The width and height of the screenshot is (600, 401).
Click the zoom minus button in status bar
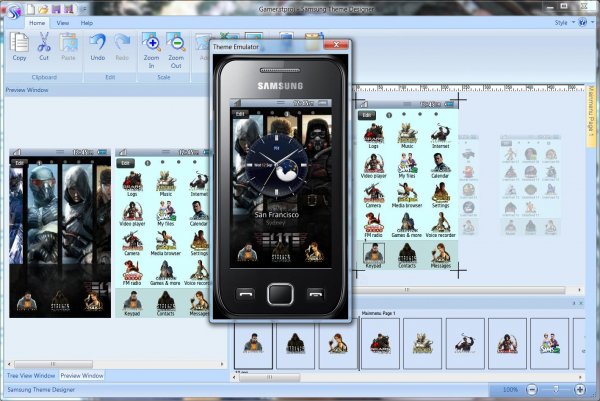[532, 390]
